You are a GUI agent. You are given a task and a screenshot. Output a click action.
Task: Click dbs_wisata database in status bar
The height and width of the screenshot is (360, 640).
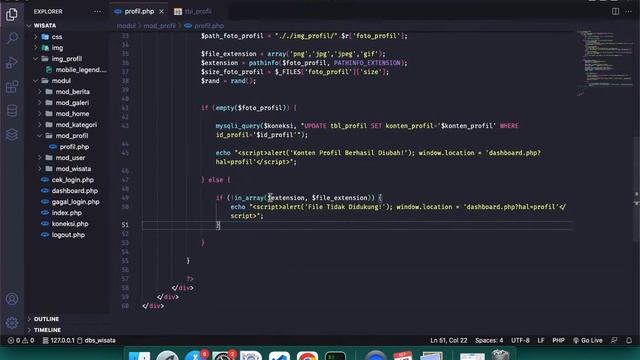tap(96, 340)
